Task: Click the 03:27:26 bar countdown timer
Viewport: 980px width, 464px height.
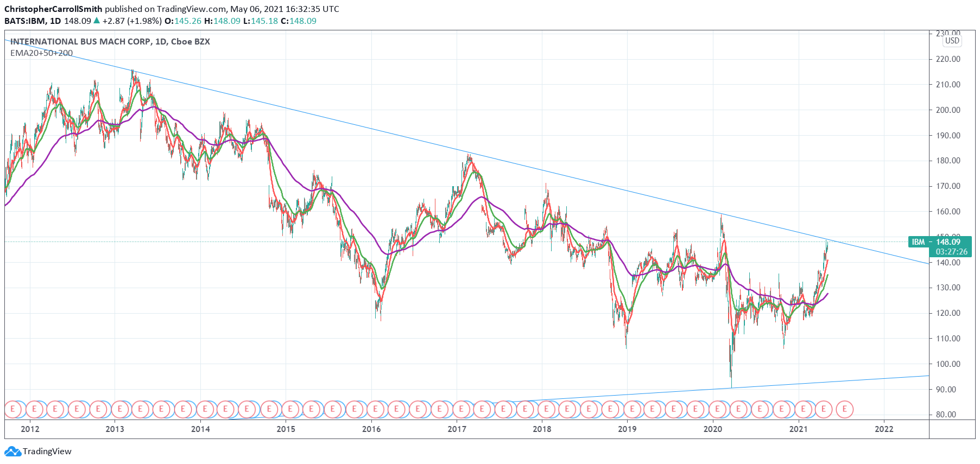Action: (x=951, y=252)
